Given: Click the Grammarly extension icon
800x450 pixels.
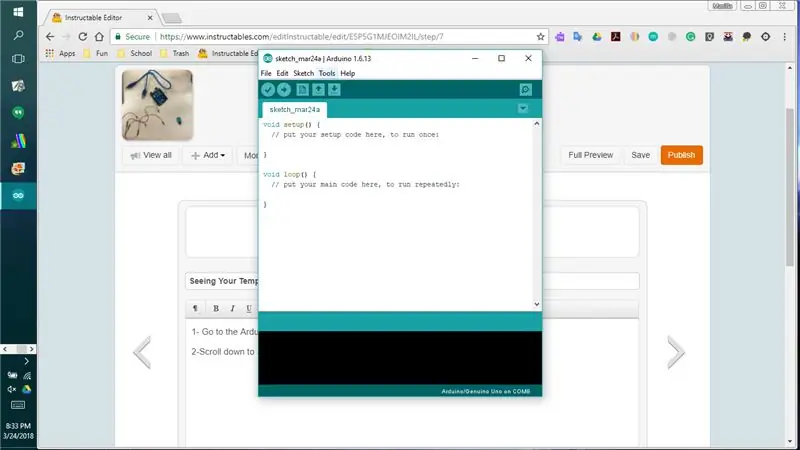Looking at the screenshot, I should click(x=690, y=37).
